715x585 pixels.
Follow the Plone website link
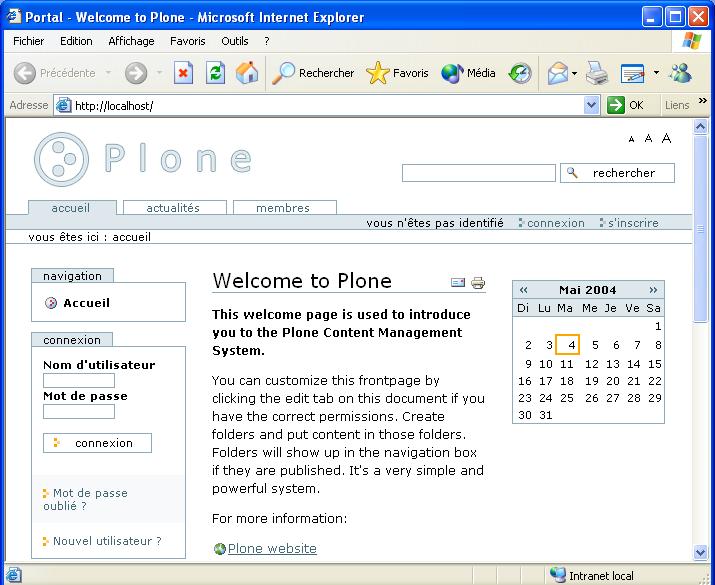[x=272, y=549]
